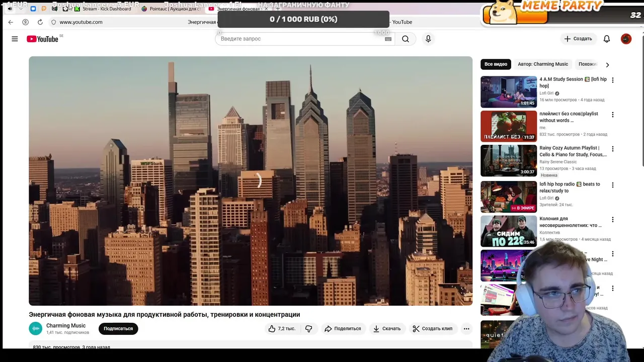Click the Charming Music channel avatar
This screenshot has width=644, height=362.
36,329
